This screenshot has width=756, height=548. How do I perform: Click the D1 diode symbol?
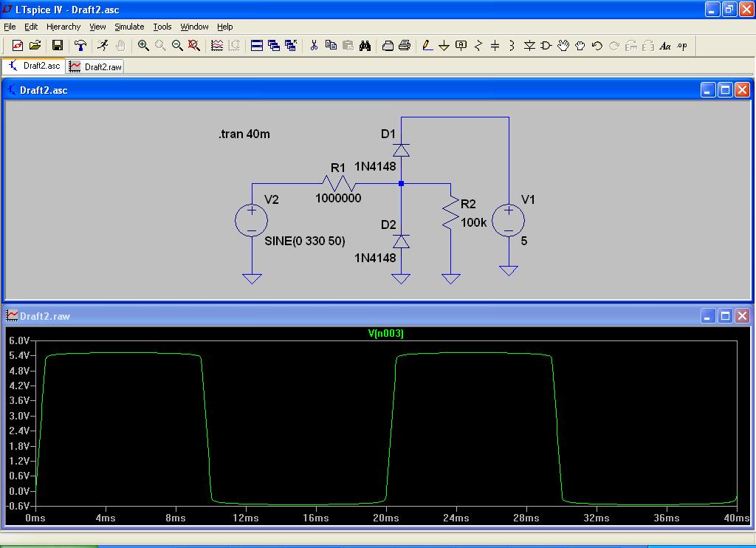tap(401, 150)
